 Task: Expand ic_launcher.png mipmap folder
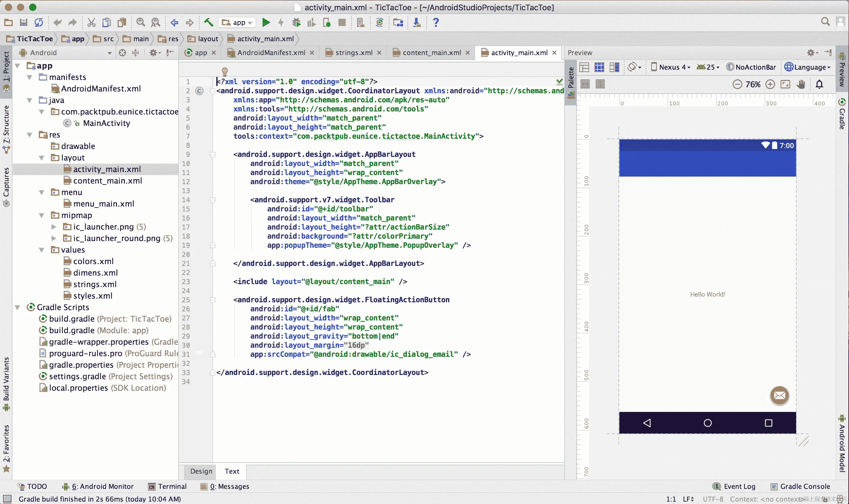point(54,227)
